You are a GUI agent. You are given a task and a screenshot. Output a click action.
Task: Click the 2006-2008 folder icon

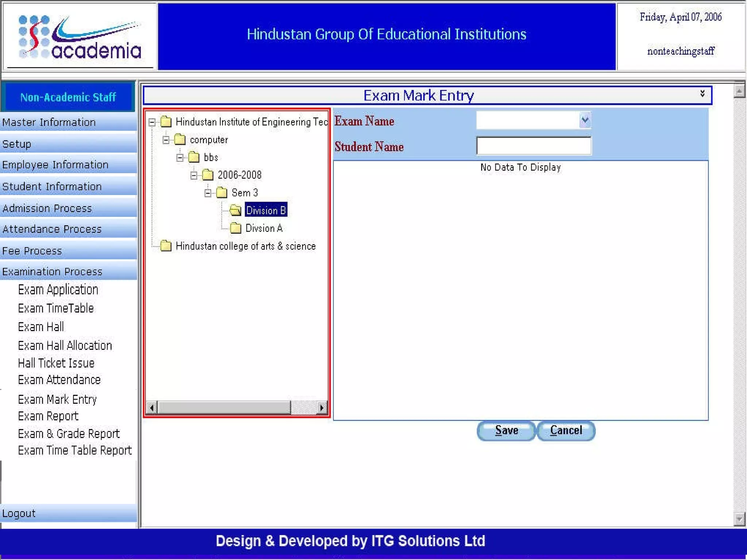[x=208, y=175]
